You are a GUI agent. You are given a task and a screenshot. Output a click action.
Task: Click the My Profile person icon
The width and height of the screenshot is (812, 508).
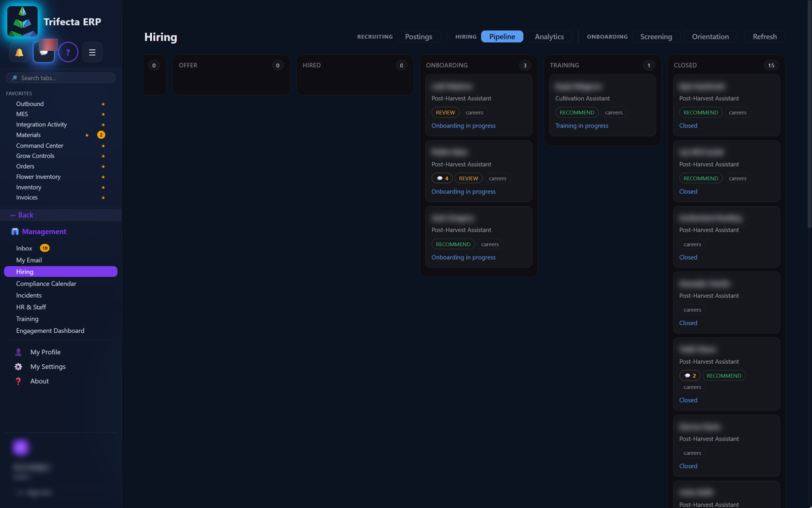click(x=18, y=352)
